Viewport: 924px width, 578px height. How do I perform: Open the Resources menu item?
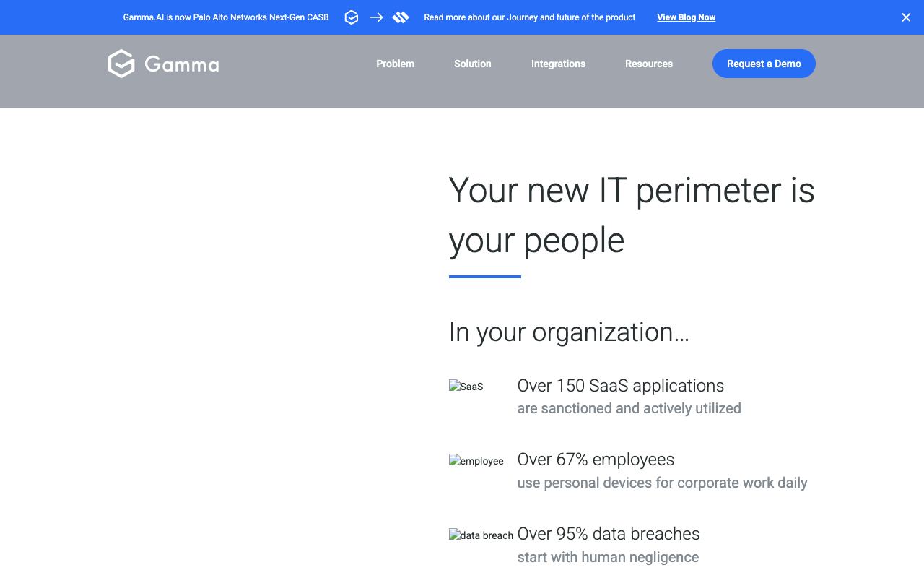[x=649, y=64]
